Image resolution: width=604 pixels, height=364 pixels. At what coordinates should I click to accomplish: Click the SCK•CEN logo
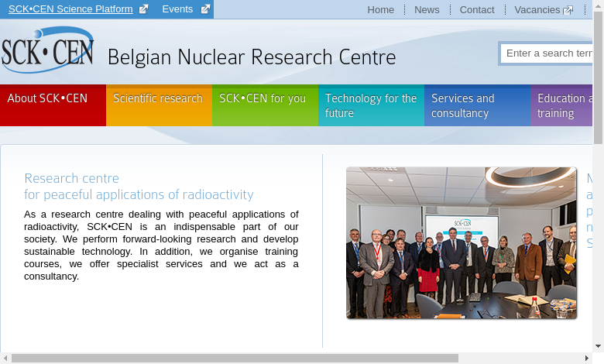coord(47,50)
